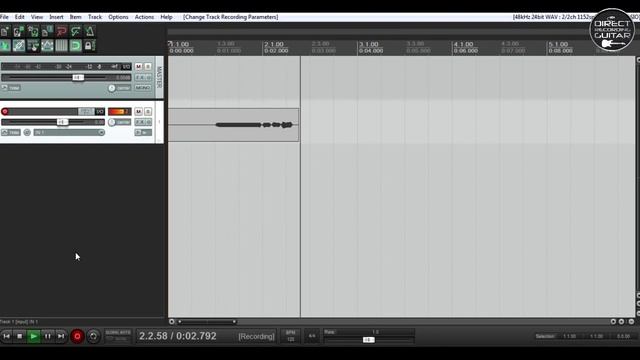Click the 2.2.58 / 0:02.792 time display

coord(178,336)
